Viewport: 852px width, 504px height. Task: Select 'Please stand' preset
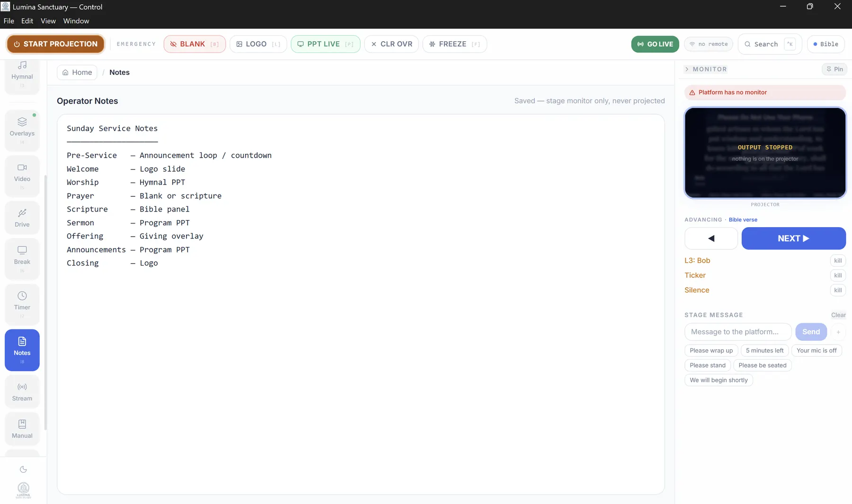[708, 365]
